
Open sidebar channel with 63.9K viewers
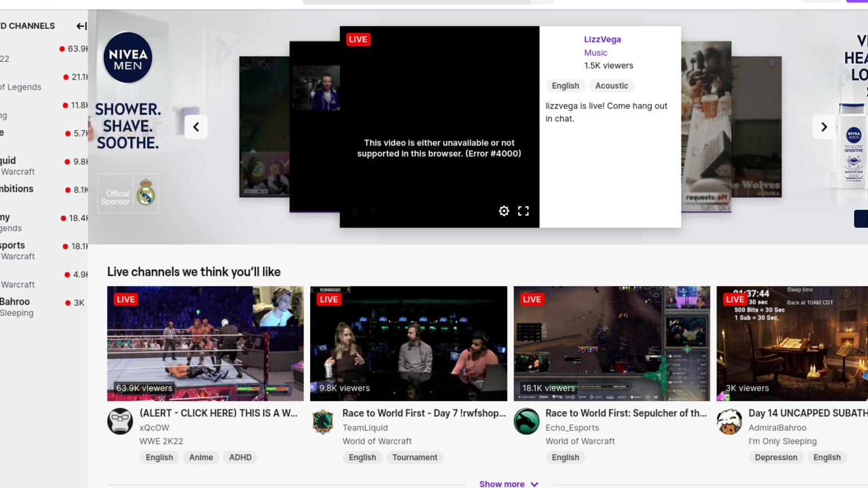pos(44,53)
